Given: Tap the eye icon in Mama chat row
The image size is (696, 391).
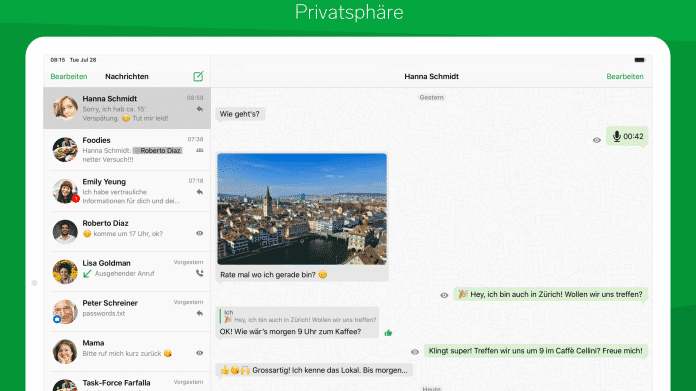Looking at the screenshot, I should [200, 353].
